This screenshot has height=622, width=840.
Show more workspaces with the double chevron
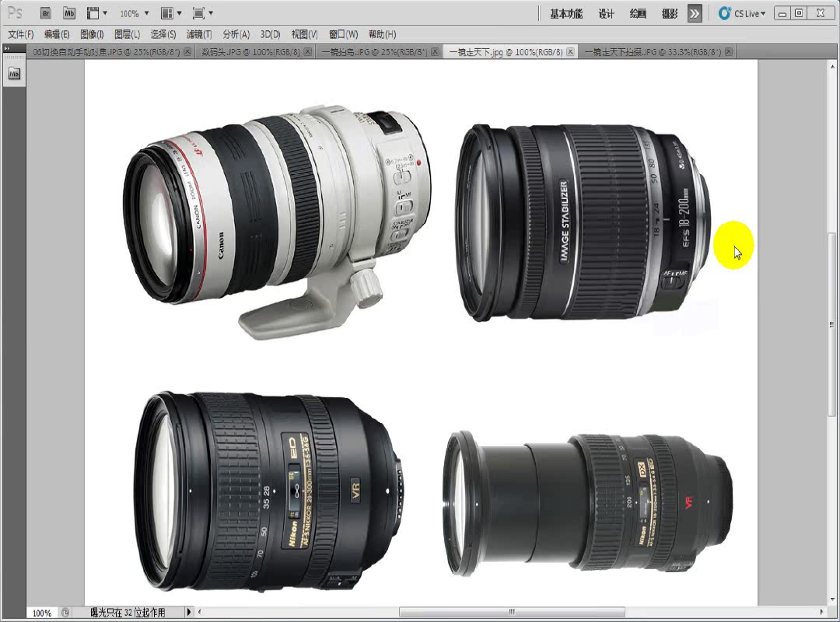coord(695,13)
